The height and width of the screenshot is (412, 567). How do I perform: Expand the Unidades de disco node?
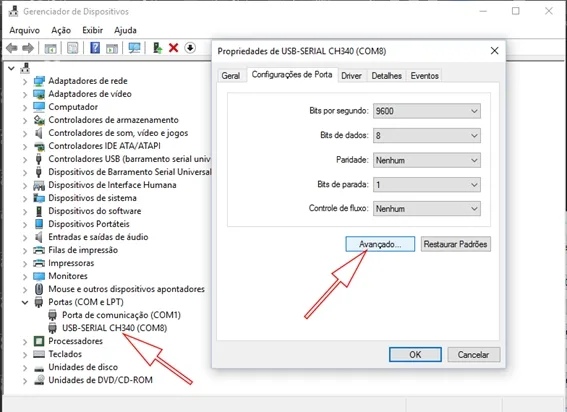(25, 368)
